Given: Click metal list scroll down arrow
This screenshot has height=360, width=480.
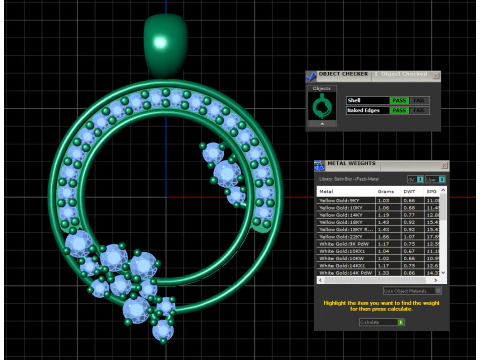Looking at the screenshot, I should (x=443, y=273).
